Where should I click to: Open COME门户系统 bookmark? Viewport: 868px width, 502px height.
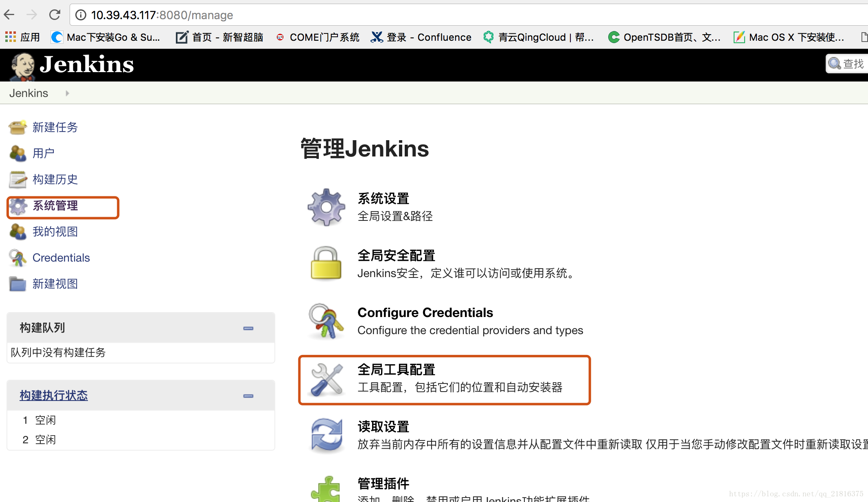tap(318, 37)
